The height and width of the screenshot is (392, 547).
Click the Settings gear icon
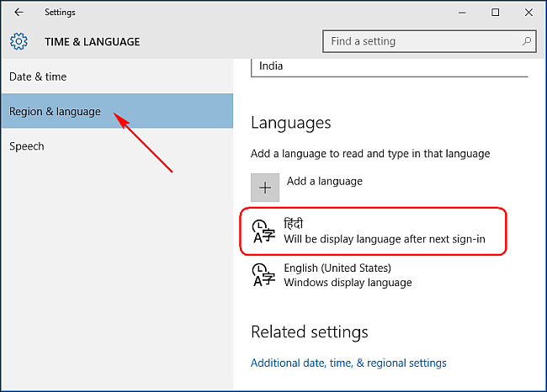pos(19,41)
